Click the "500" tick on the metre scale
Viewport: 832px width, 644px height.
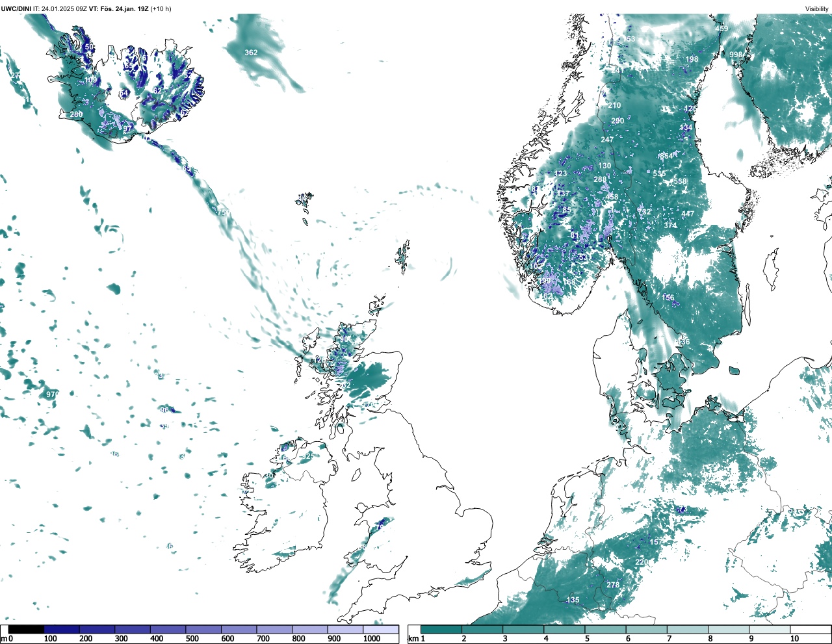[192, 639]
